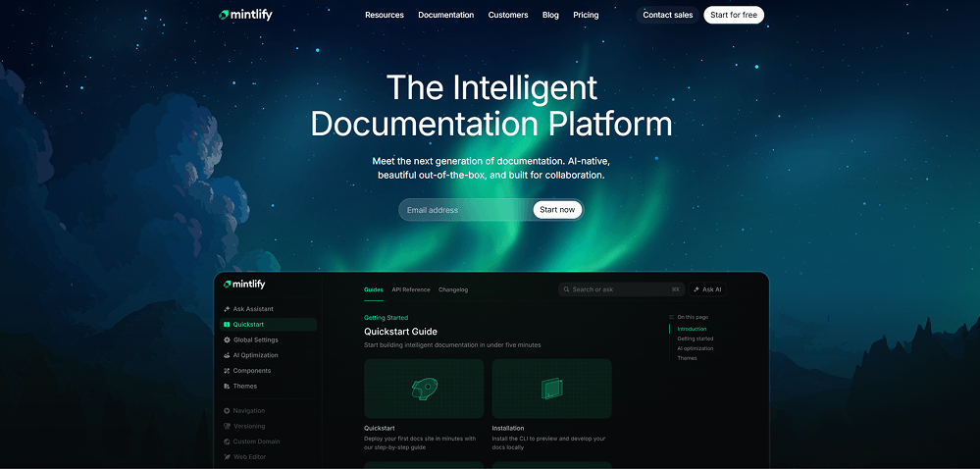Open the Installation card image

(x=552, y=389)
